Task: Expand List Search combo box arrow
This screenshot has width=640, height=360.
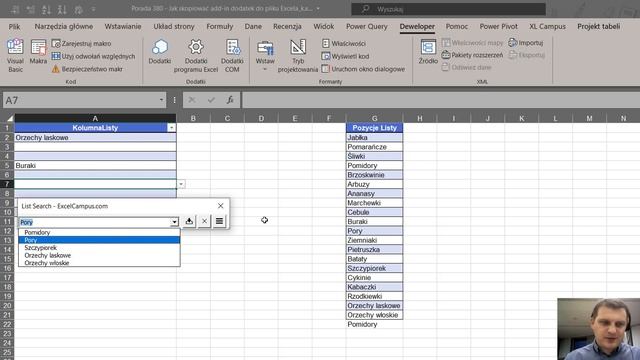Action: click(174, 222)
